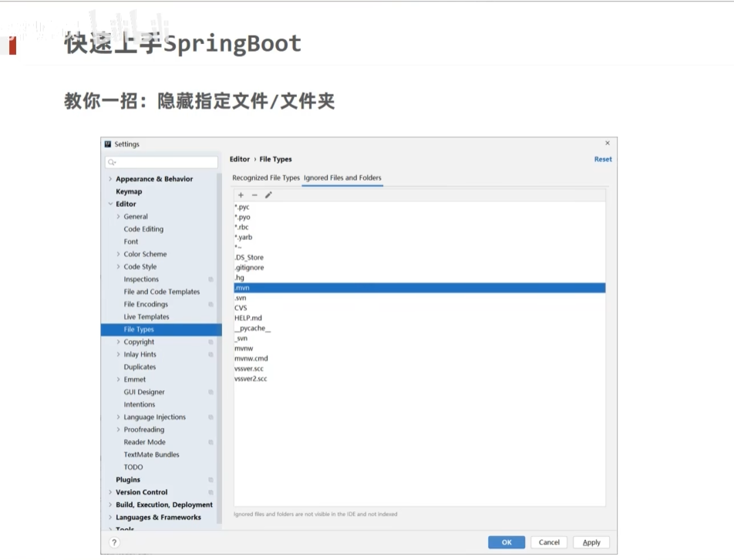This screenshot has height=560, width=734.
Task: Expand the Copyright subsection
Action: 119,342
